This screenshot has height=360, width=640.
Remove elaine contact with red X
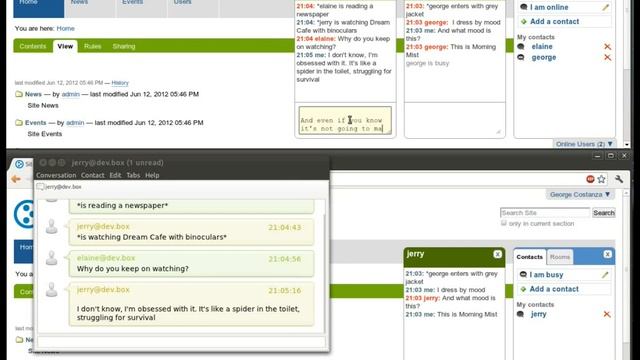(x=607, y=47)
